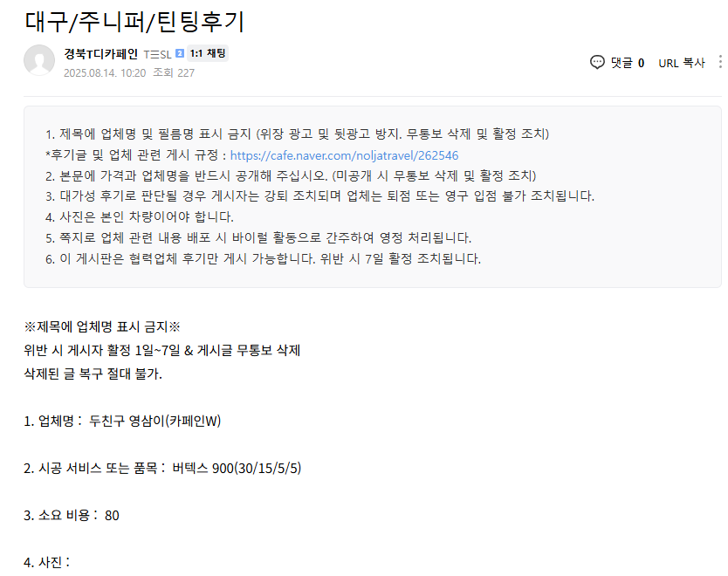This screenshot has width=728, height=576.
Task: Start a 1:1 채팅 with the author
Action: [208, 54]
